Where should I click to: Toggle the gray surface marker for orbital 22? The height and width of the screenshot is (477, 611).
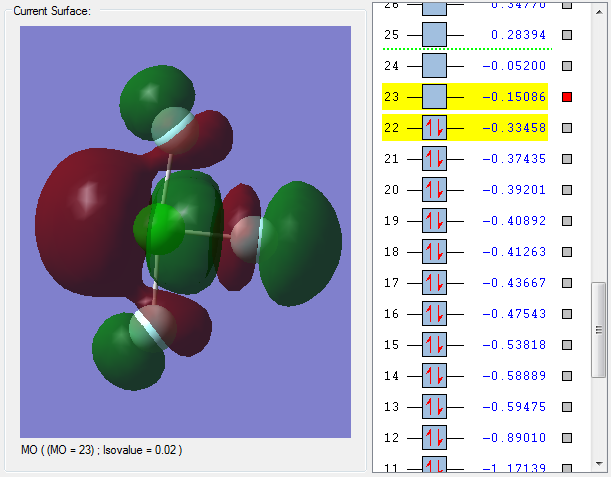tap(567, 128)
